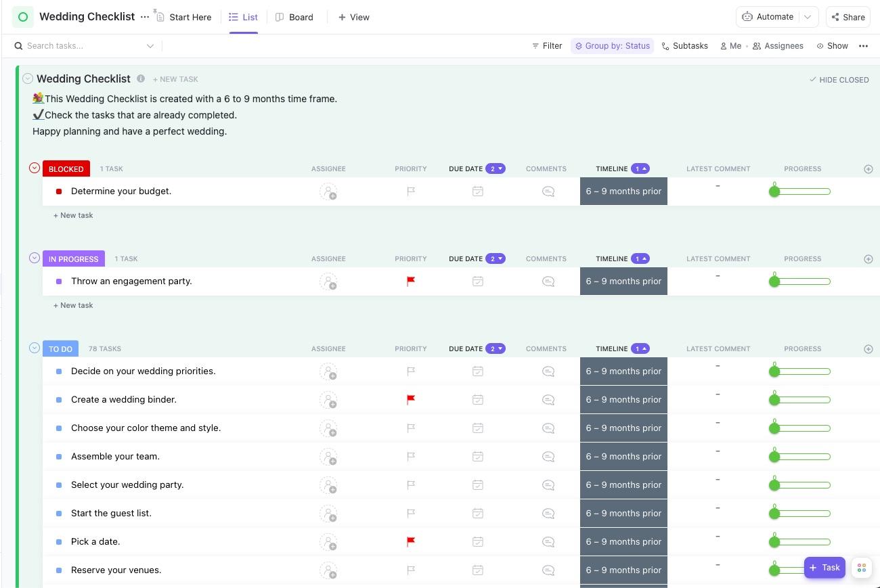Click the Share button
This screenshot has width=880, height=588.
click(848, 17)
